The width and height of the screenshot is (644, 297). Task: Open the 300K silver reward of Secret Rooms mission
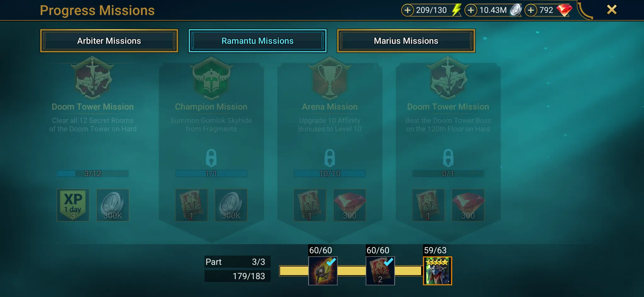pyautogui.click(x=113, y=205)
